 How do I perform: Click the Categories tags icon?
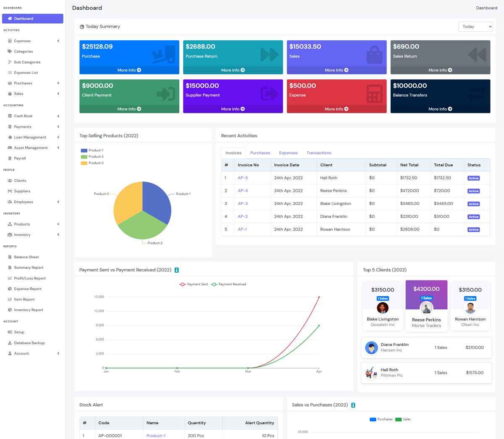pos(10,51)
